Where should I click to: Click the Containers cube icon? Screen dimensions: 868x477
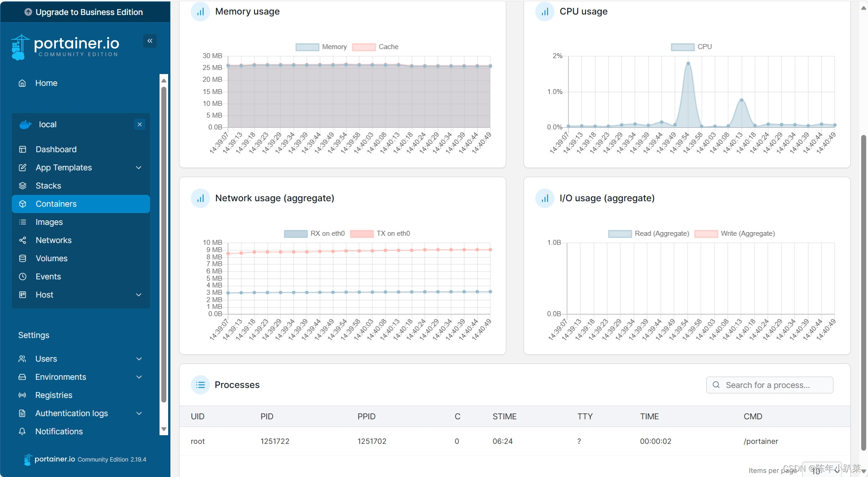click(x=23, y=204)
